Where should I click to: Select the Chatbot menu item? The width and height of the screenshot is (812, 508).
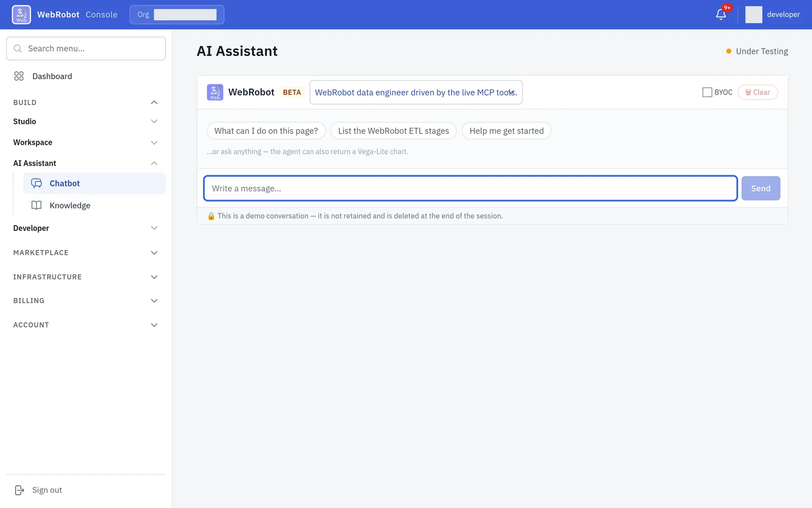[x=94, y=183]
